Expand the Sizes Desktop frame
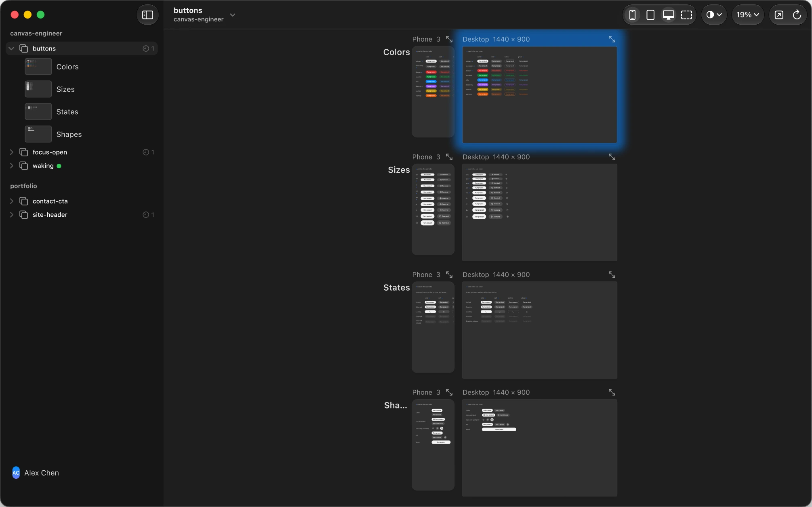Image resolution: width=812 pixels, height=507 pixels. [612, 157]
